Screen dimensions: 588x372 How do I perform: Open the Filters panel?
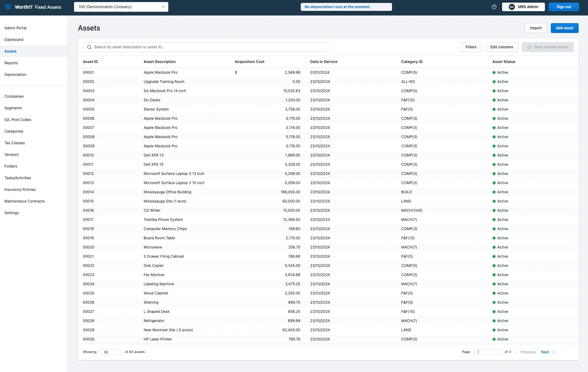pos(471,47)
